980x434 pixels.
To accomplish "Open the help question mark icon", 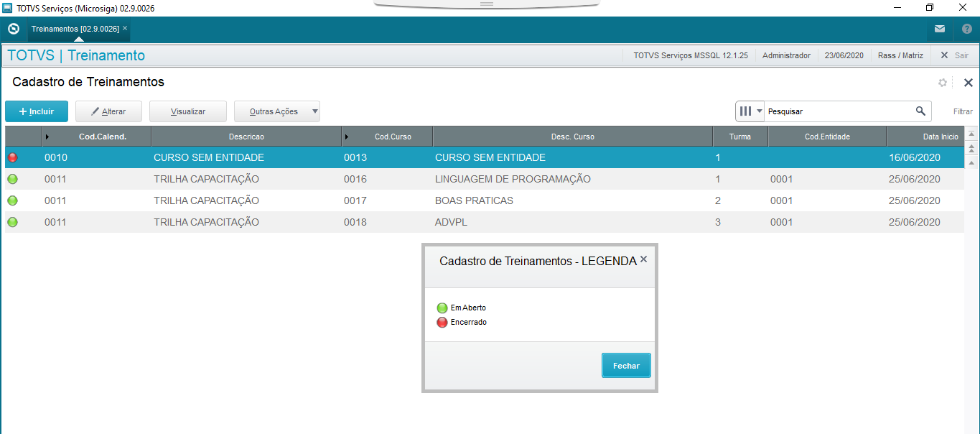I will (x=966, y=29).
